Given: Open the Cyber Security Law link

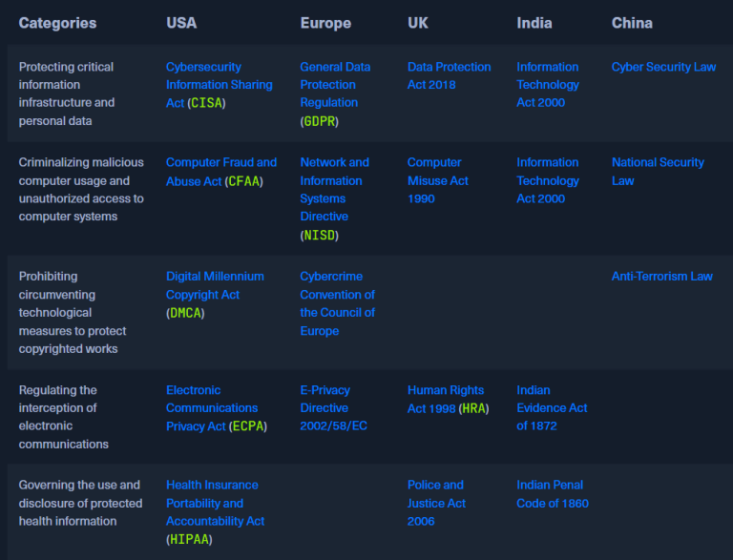Looking at the screenshot, I should tap(663, 67).
